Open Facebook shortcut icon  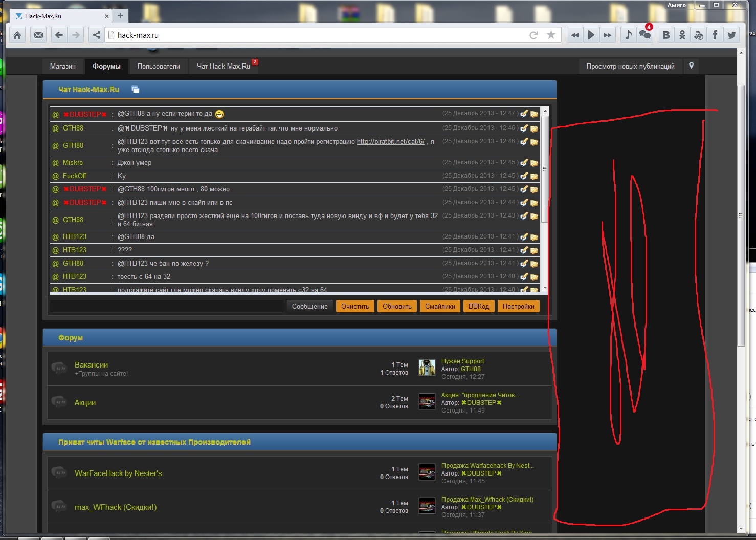pyautogui.click(x=715, y=35)
